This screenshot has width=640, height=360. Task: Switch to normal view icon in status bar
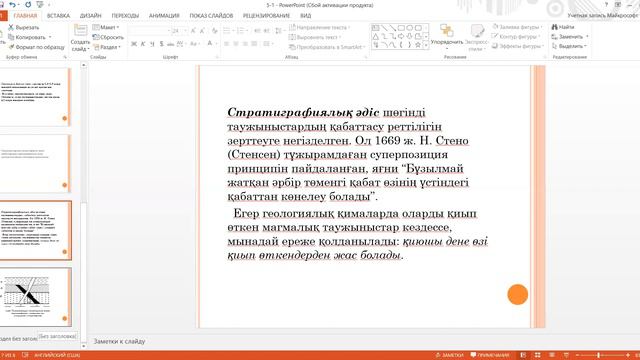523,355
